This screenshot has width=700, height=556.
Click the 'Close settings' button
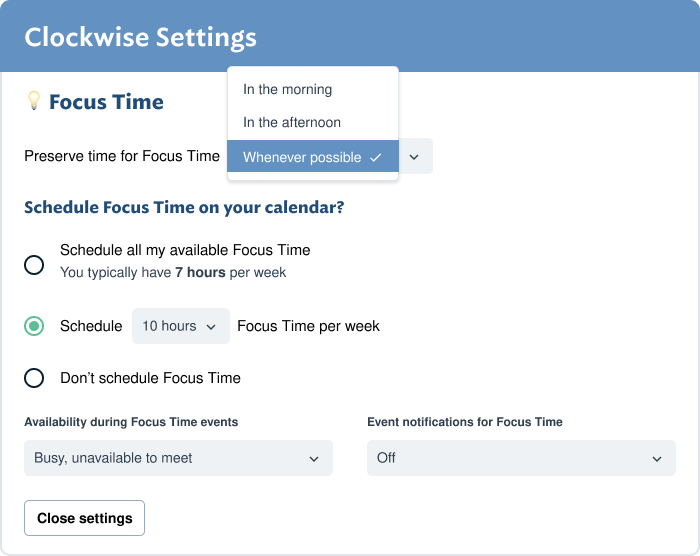click(84, 518)
